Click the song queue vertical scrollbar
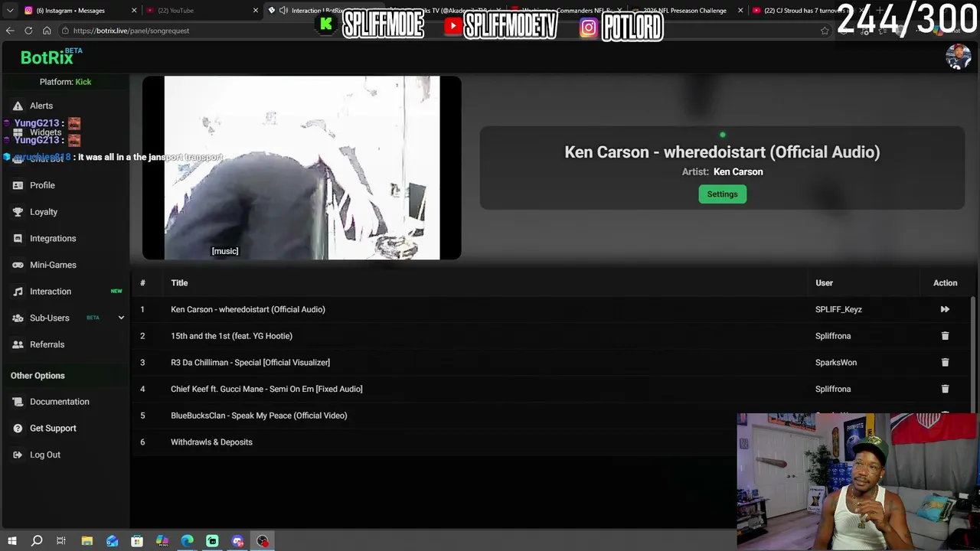 [x=974, y=356]
